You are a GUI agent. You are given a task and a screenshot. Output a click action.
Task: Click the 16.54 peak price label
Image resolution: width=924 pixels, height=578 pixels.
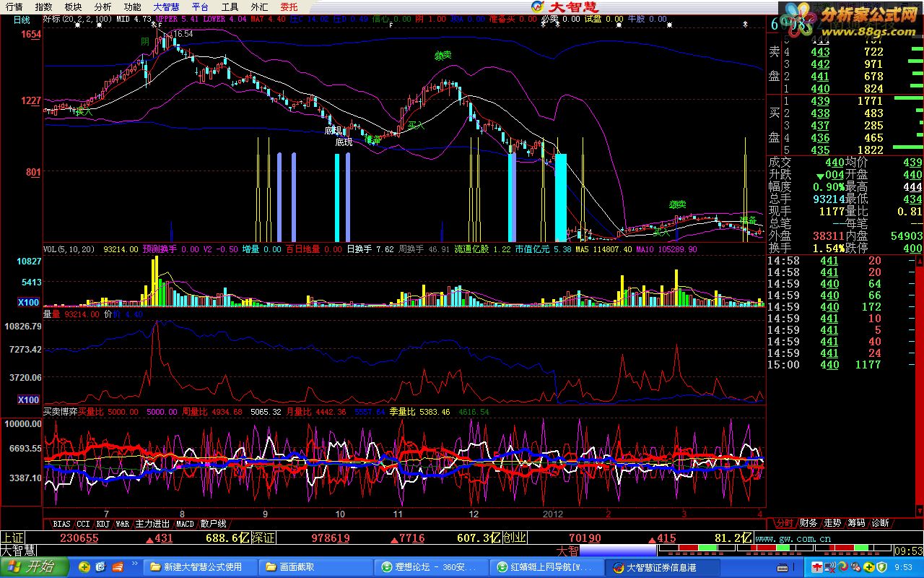pyautogui.click(x=183, y=34)
